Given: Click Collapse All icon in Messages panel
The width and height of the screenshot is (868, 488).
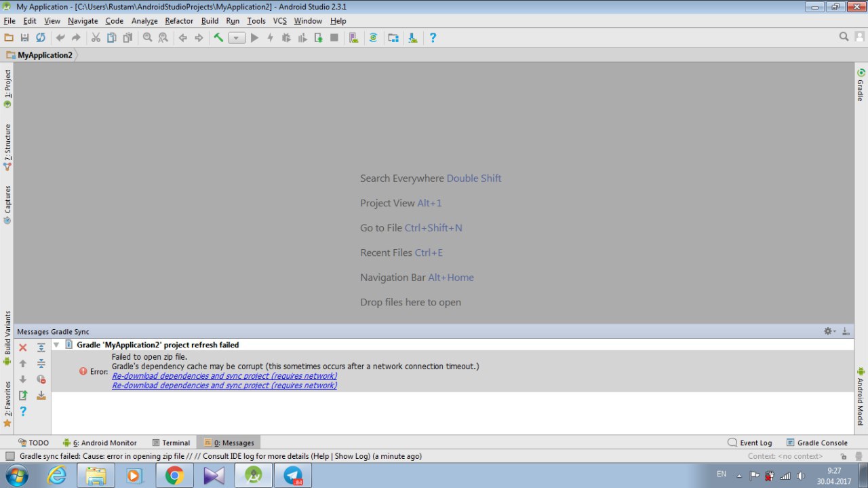Looking at the screenshot, I should [41, 364].
